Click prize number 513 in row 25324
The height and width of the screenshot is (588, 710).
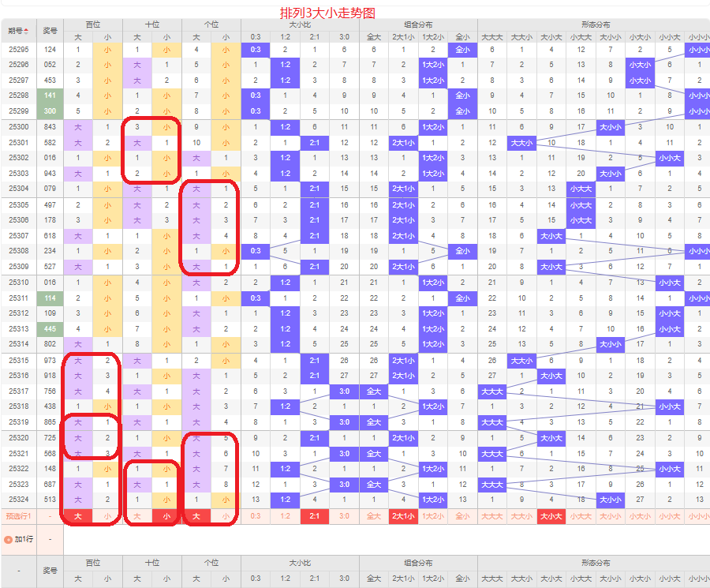[50, 500]
